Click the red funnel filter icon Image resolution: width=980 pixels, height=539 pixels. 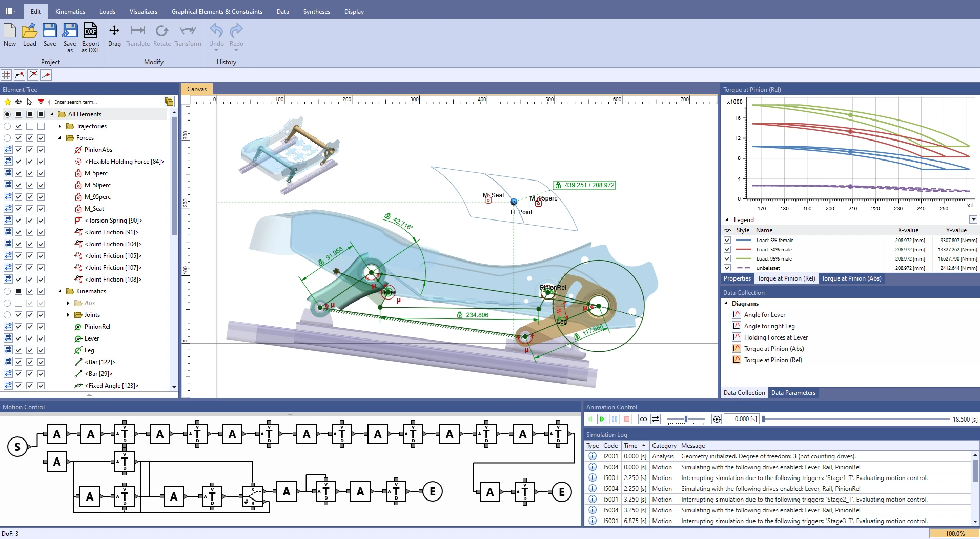[x=41, y=102]
